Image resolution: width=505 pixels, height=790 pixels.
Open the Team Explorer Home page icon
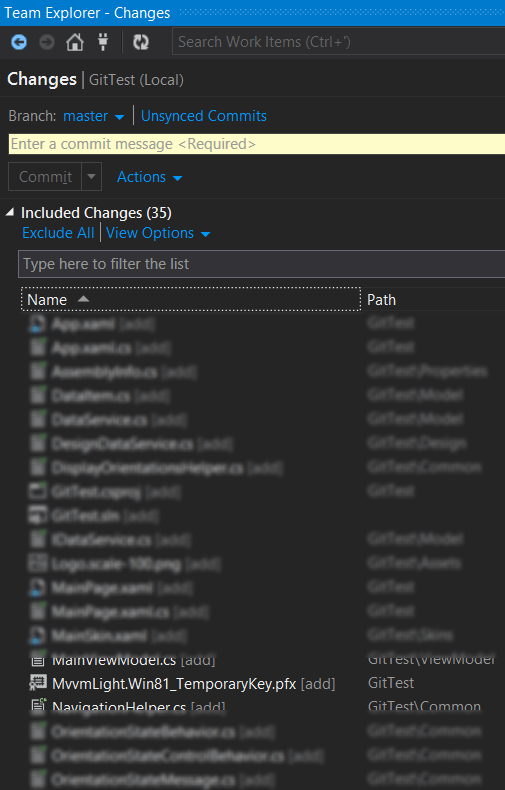pyautogui.click(x=75, y=42)
